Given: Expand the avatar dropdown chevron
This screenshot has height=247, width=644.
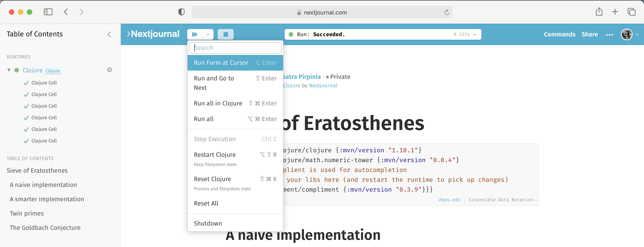Looking at the screenshot, I should [637, 34].
